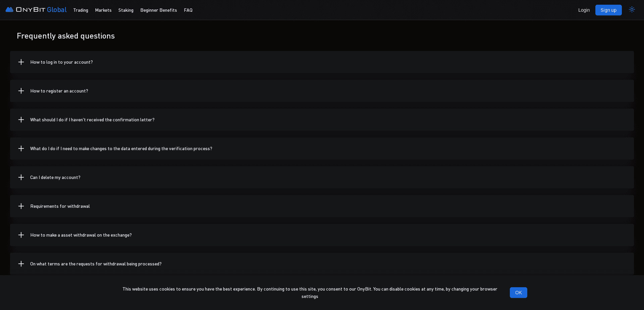Screen dimensions: 644x310
Task: Click the Sign up button
Action: pos(608,10)
